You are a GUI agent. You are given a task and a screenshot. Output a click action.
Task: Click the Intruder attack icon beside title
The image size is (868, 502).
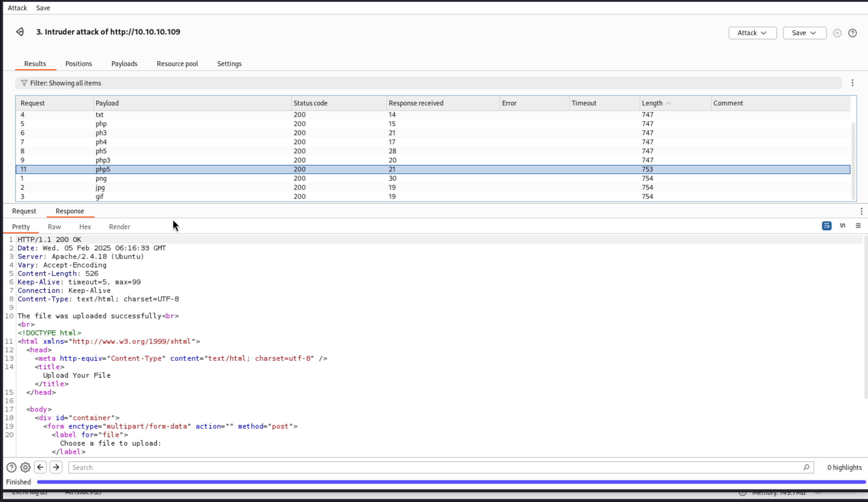coord(20,32)
